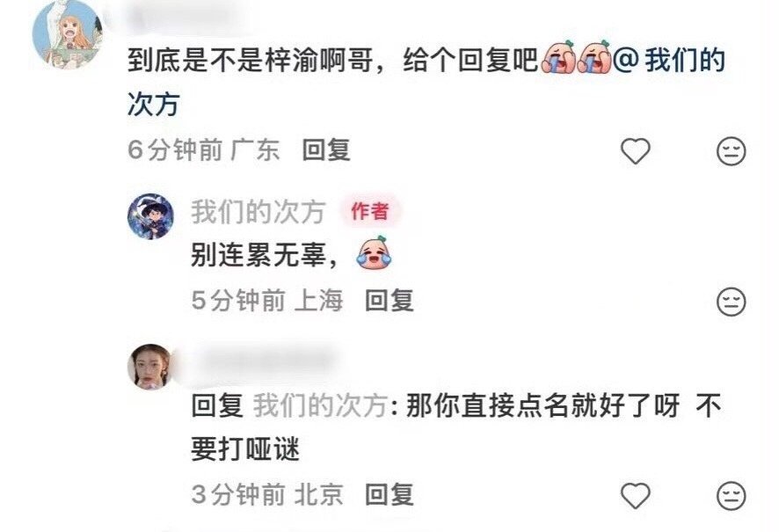Like the comment asking about 梓渝
Image resolution: width=779 pixels, height=532 pixels.
tap(636, 150)
